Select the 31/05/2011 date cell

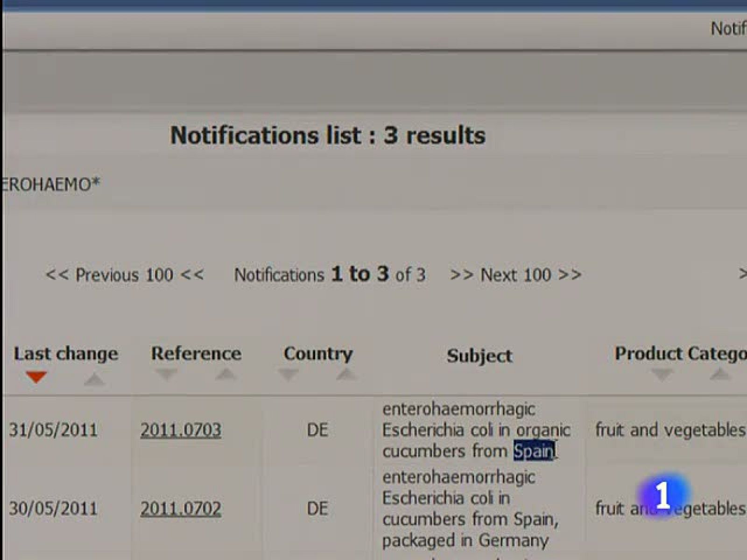[x=53, y=430]
